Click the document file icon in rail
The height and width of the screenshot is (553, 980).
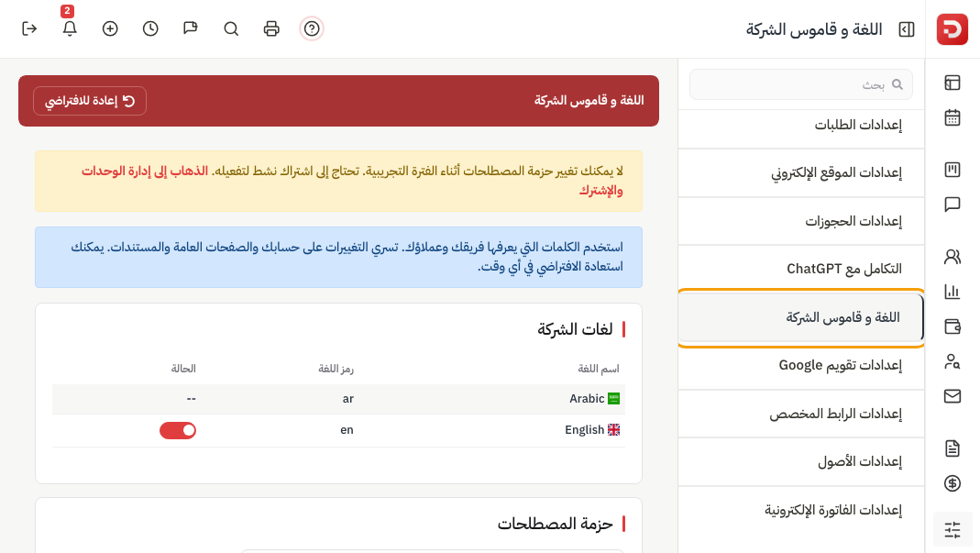click(x=952, y=448)
